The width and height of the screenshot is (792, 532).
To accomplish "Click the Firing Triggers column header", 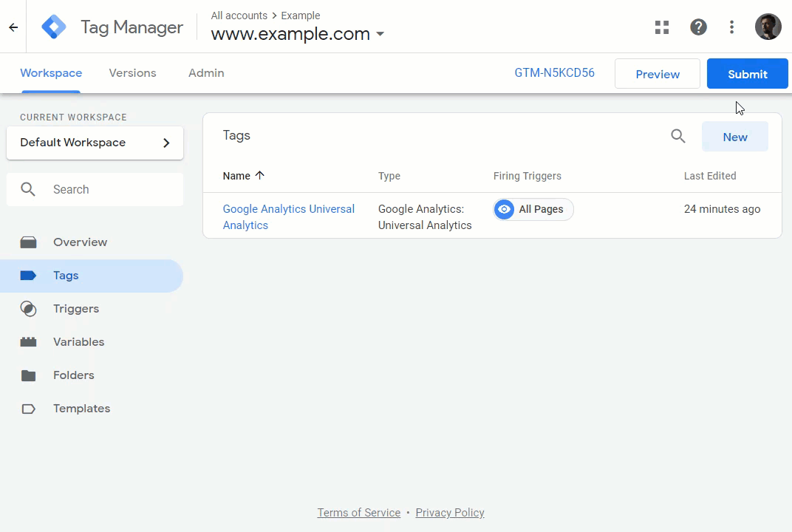I will coord(528,176).
